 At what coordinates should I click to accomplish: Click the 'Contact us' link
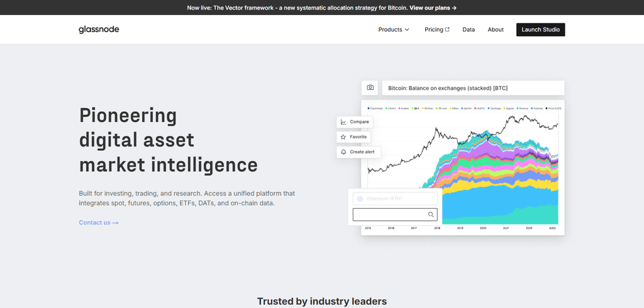99,223
